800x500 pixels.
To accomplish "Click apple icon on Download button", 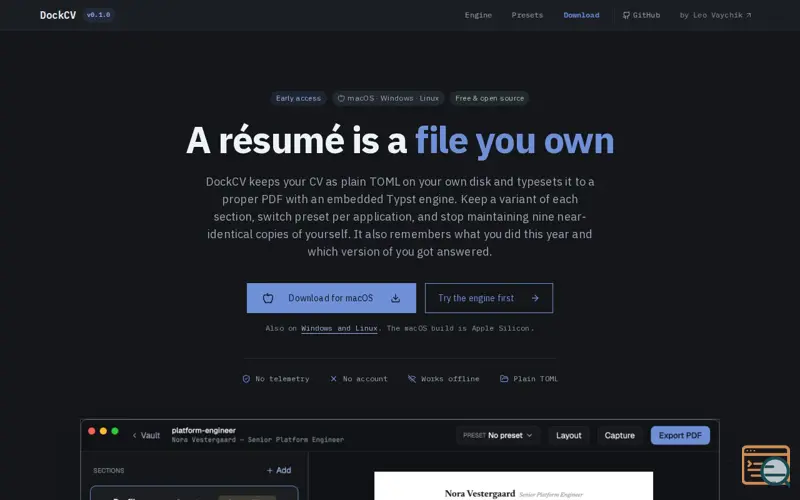I will tap(268, 298).
